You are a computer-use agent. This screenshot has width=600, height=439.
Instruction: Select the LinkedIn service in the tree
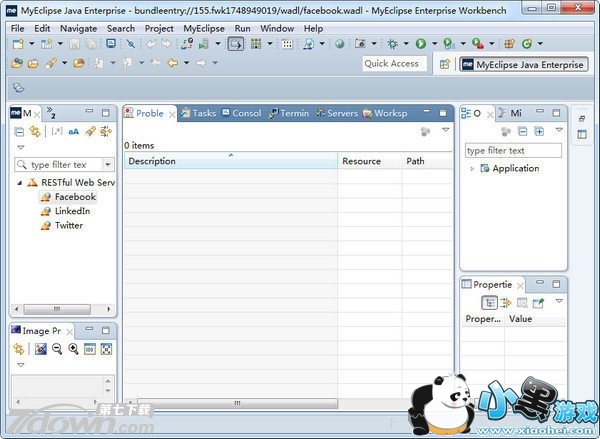65,211
